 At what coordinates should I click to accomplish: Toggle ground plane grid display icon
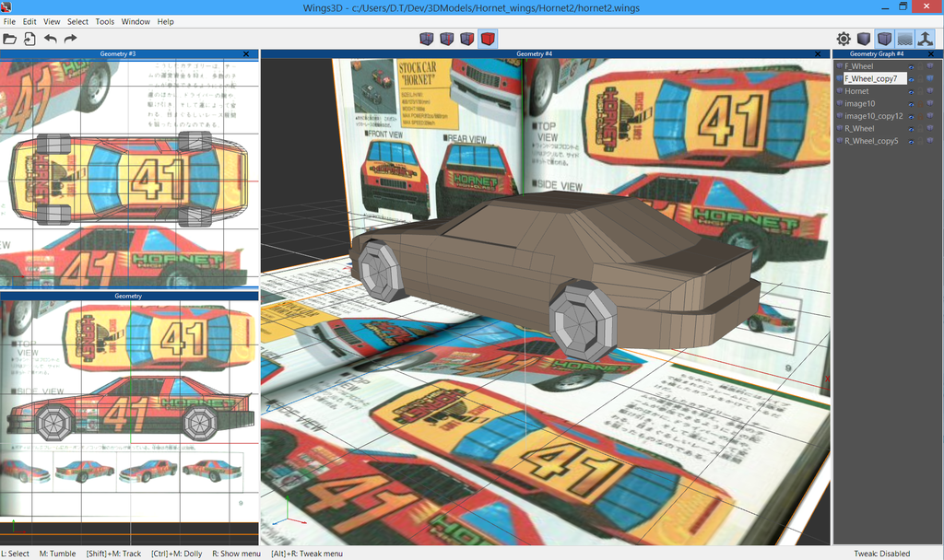[904, 39]
